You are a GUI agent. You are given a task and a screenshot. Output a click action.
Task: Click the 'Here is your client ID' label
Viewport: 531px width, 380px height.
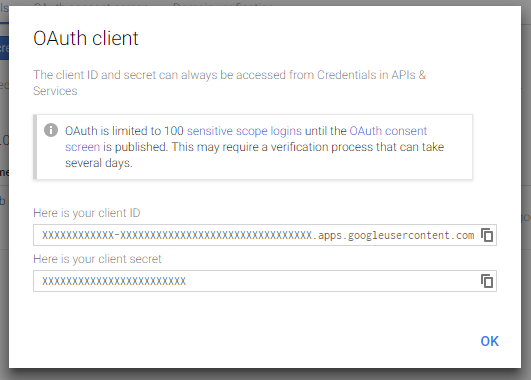[87, 213]
